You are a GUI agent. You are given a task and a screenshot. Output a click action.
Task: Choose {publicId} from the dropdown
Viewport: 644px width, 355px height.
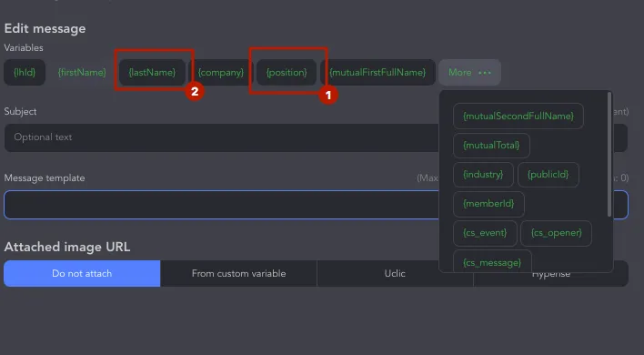[x=548, y=175]
